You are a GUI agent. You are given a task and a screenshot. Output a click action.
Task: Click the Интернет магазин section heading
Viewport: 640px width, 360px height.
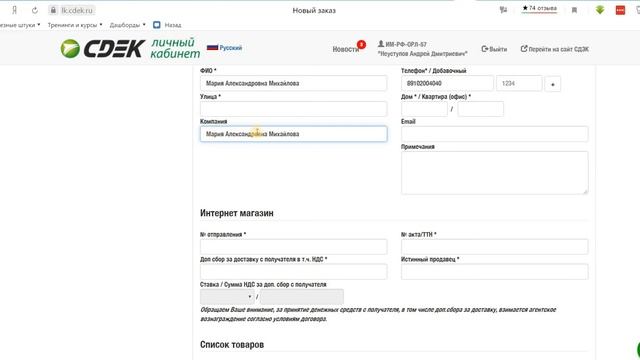coord(237,213)
